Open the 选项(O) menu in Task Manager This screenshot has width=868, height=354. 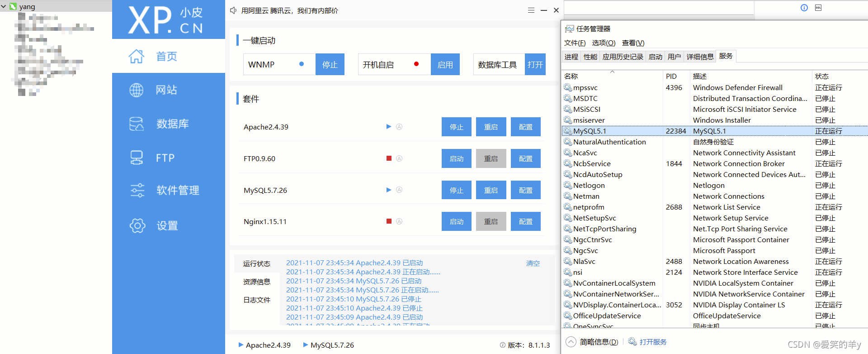(x=604, y=43)
